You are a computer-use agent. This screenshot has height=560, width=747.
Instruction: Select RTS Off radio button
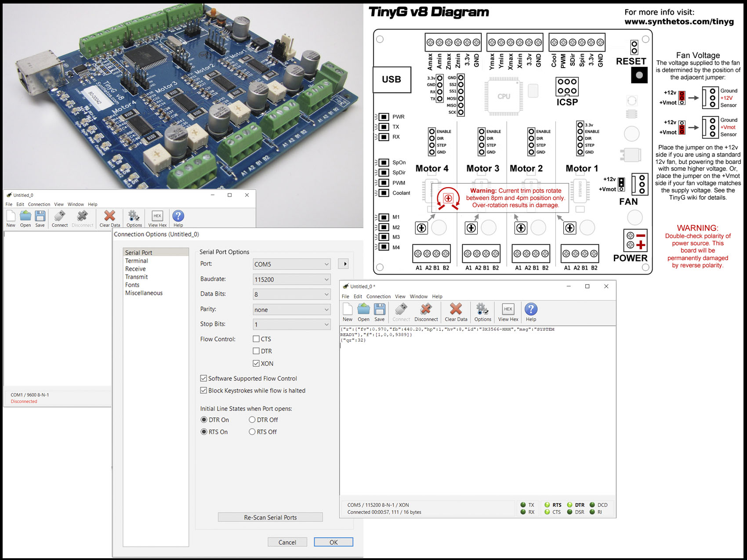252,432
